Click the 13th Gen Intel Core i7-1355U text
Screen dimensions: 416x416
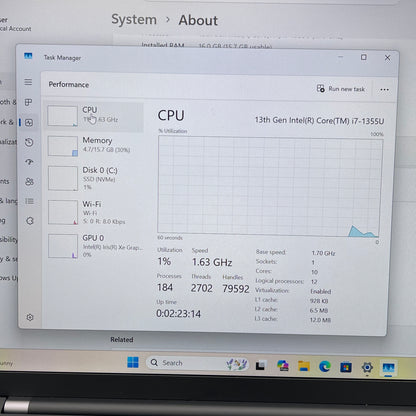click(x=319, y=120)
